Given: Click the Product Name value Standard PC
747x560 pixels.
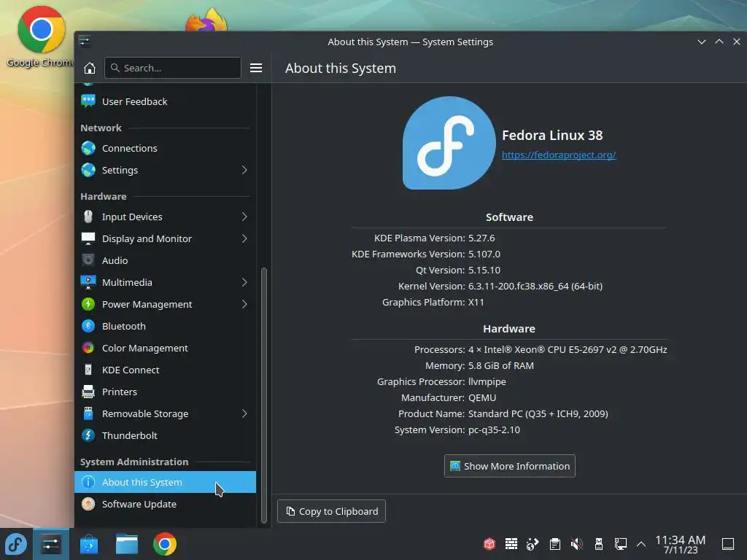Looking at the screenshot, I should [538, 414].
